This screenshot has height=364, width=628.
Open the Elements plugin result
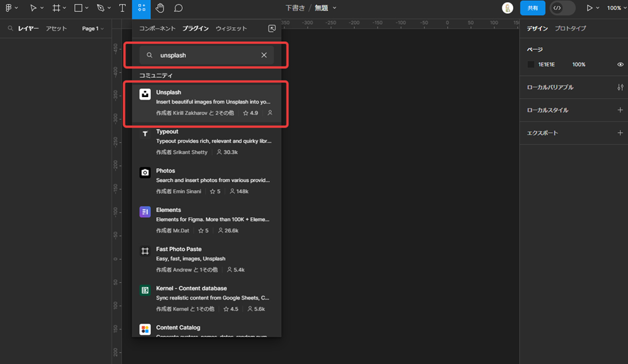[x=207, y=221]
